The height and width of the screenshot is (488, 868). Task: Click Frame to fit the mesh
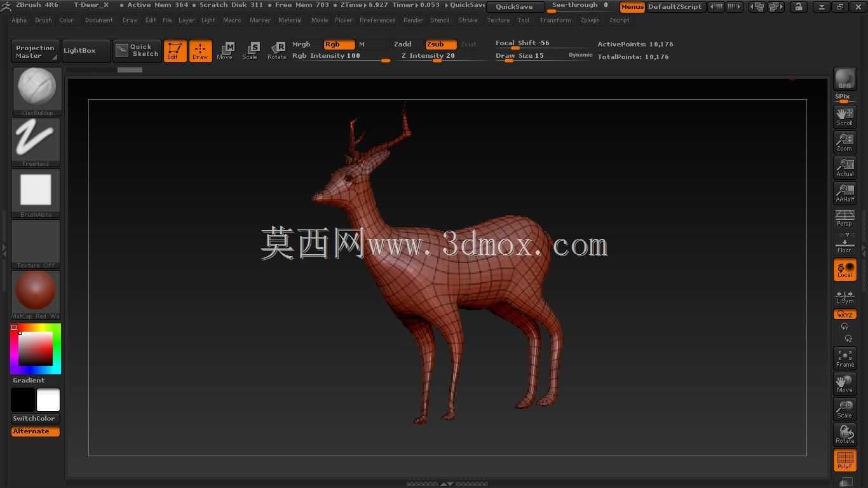pos(844,358)
